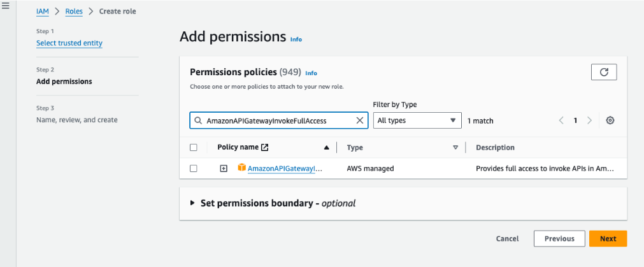Open IAM breadcrumb link
The image size is (644, 267).
(43, 11)
